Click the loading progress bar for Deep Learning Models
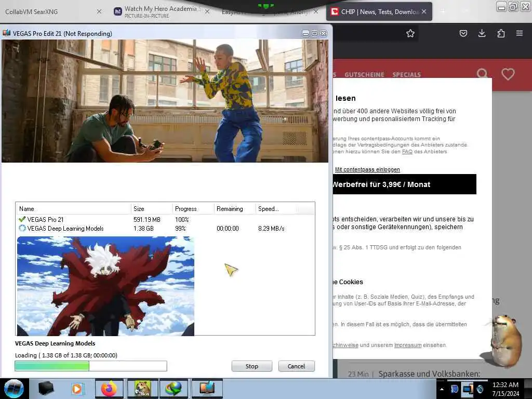This screenshot has height=399, width=532. tap(91, 366)
